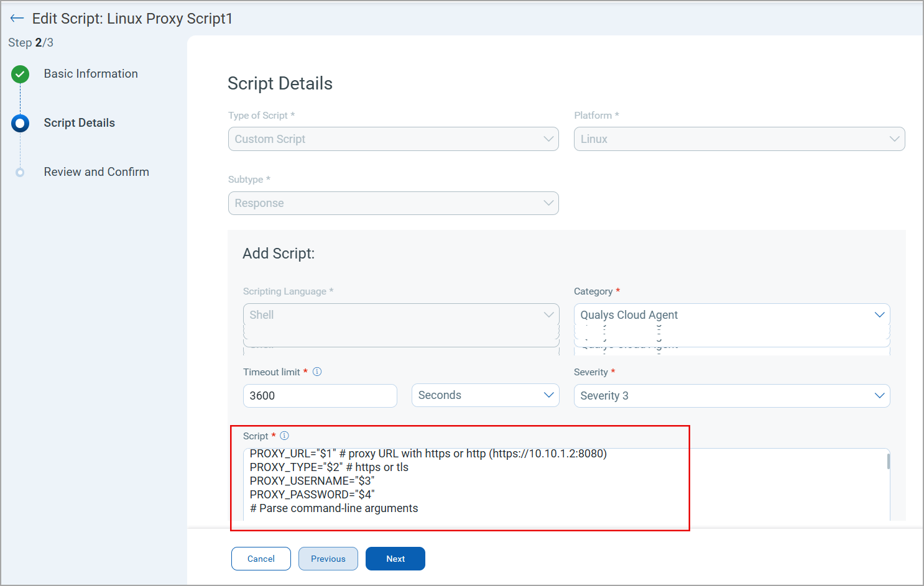Click the Timeout limit field with 3600

(x=320, y=396)
